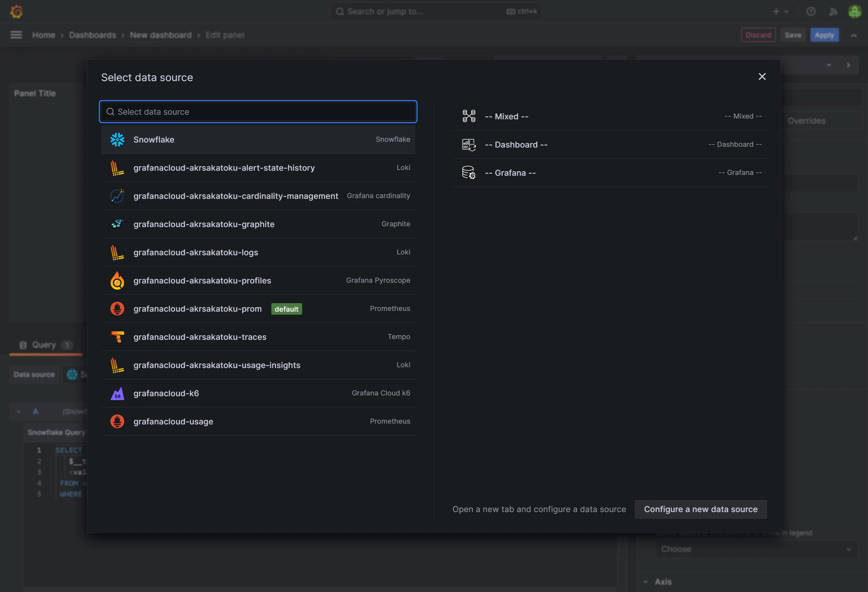Click the grafanacloud-usage Prometheus icon
Viewport: 868px width, 592px height.
pyautogui.click(x=117, y=421)
